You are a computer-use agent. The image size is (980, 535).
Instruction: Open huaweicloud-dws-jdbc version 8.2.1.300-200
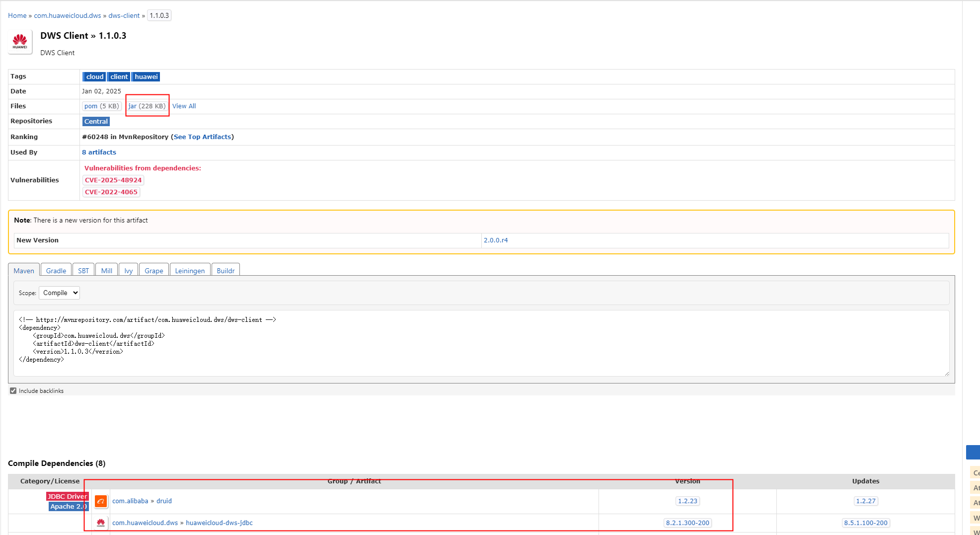click(687, 523)
